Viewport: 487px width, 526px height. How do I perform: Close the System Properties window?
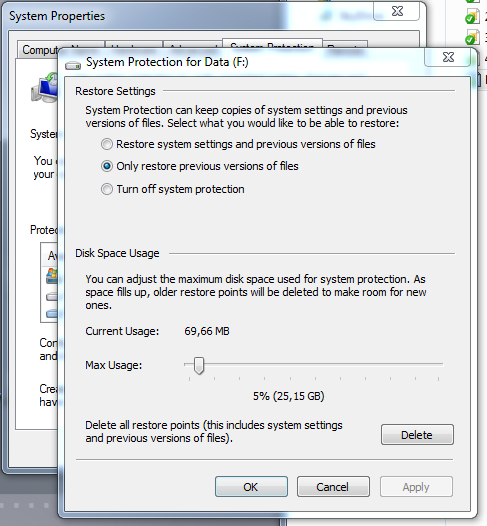tap(397, 11)
